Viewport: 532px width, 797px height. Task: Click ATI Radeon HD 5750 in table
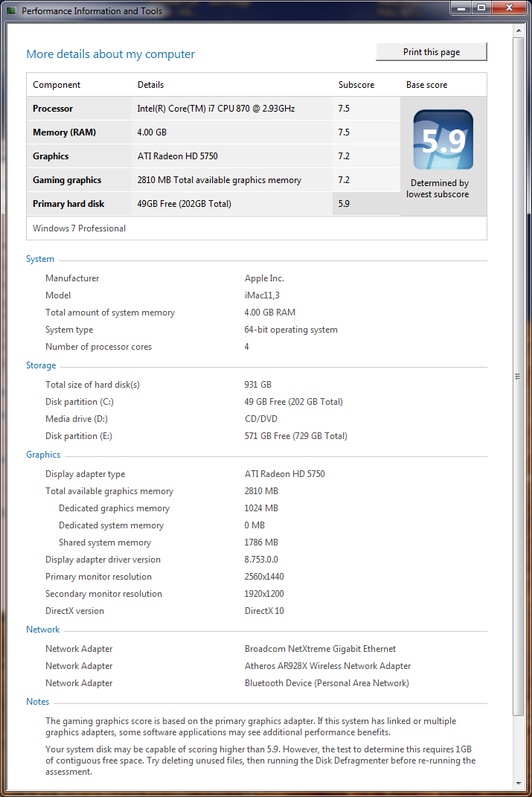click(177, 156)
